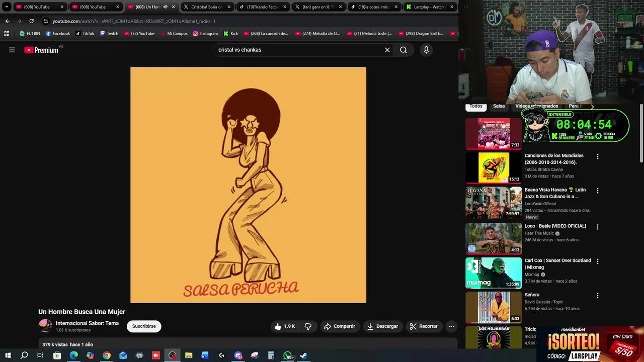This screenshot has height=362, width=644.
Task: Switch to first (608) YouTube tab
Action: (x=40, y=7)
